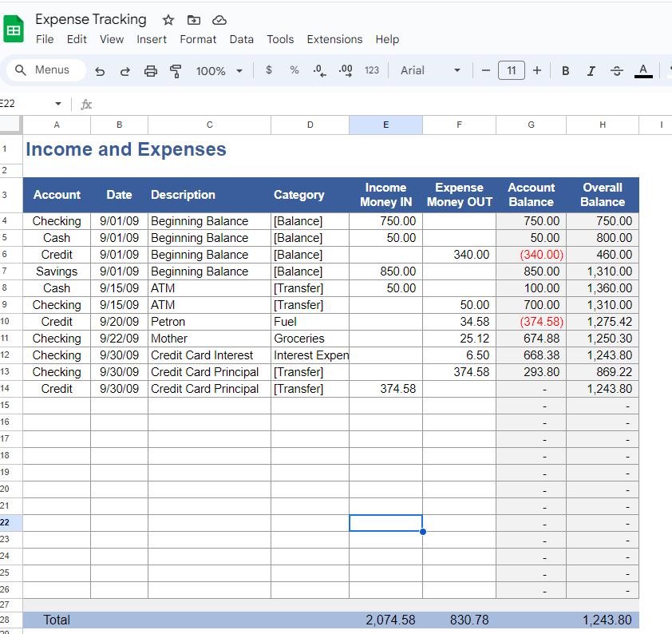672x634 pixels.
Task: Toggle italic formatting
Action: tap(591, 71)
